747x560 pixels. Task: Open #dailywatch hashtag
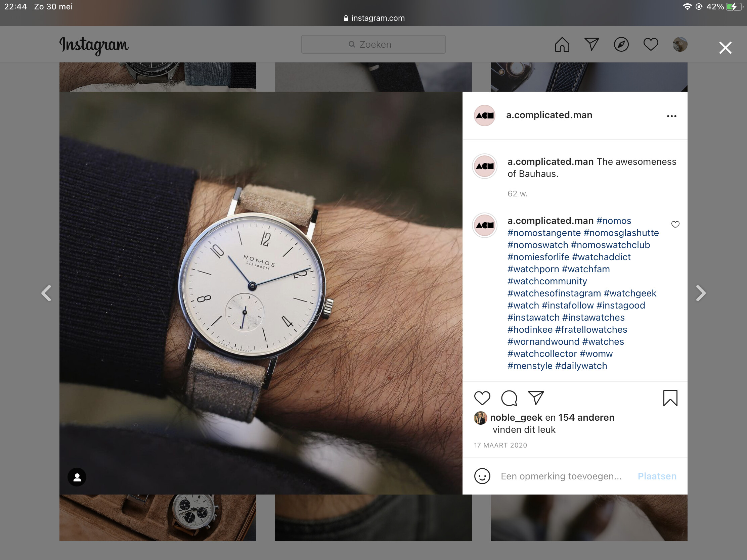click(581, 366)
